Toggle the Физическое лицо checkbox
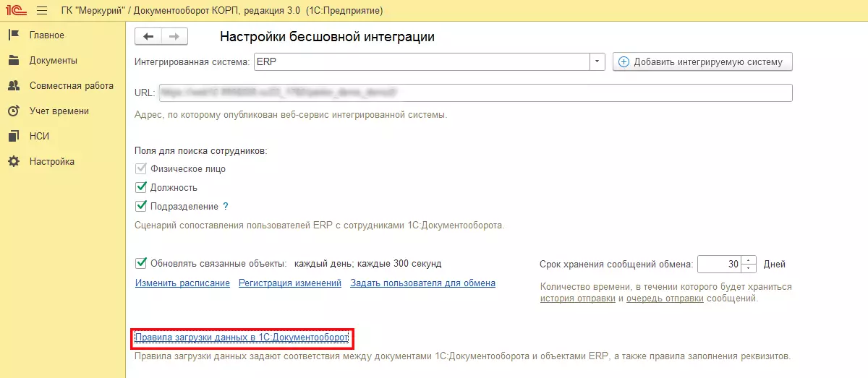 point(141,168)
